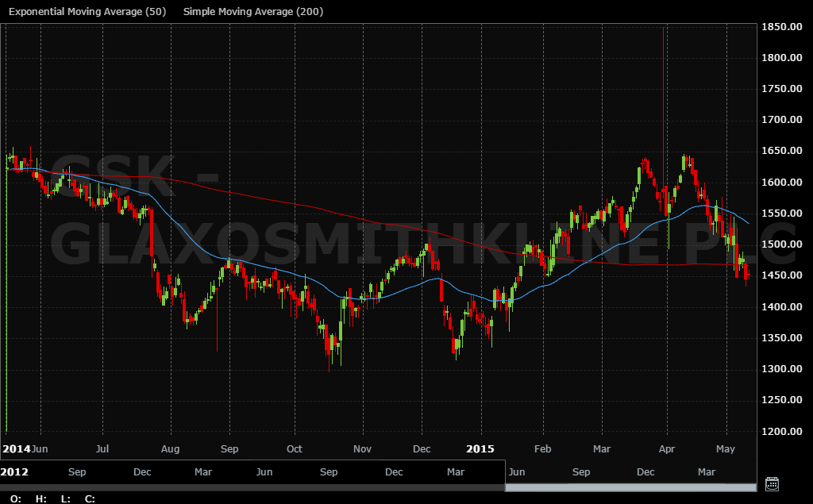Select the 2014 year label on the chart axis

(15, 448)
